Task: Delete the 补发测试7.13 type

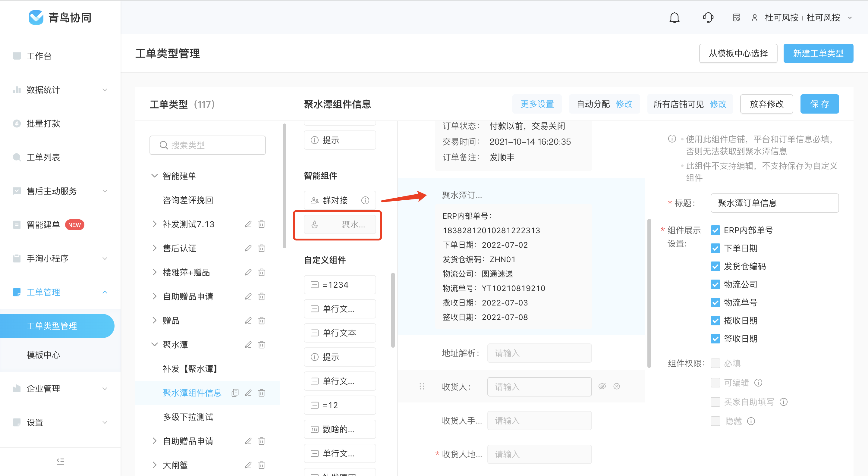Action: [x=262, y=224]
